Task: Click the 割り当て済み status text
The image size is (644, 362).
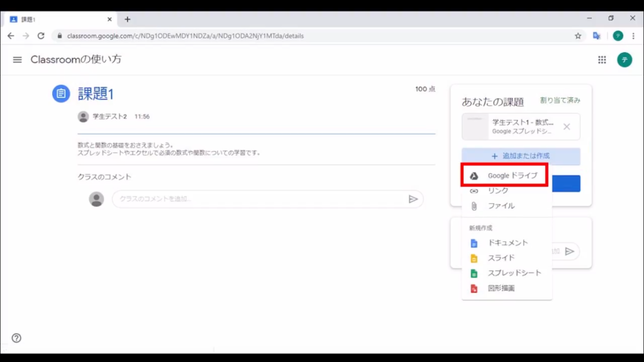Action: click(x=560, y=101)
